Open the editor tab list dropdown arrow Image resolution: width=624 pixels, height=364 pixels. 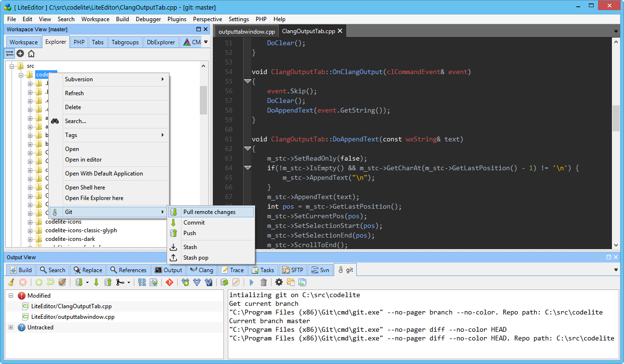(x=616, y=31)
